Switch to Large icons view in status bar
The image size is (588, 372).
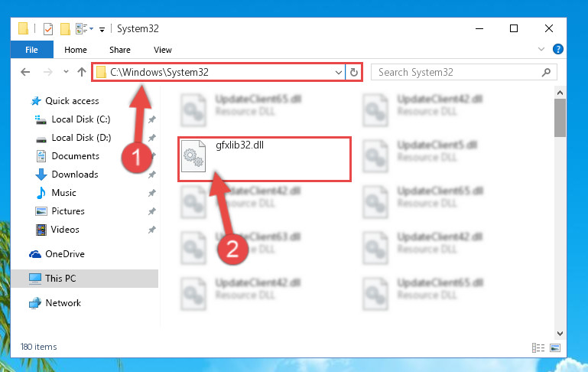(x=555, y=348)
